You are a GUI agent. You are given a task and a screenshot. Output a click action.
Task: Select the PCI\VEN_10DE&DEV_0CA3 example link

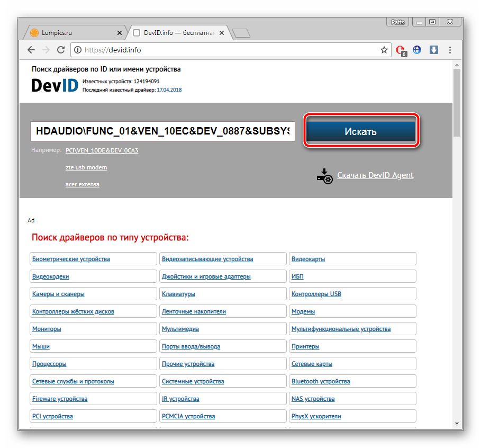click(x=102, y=150)
